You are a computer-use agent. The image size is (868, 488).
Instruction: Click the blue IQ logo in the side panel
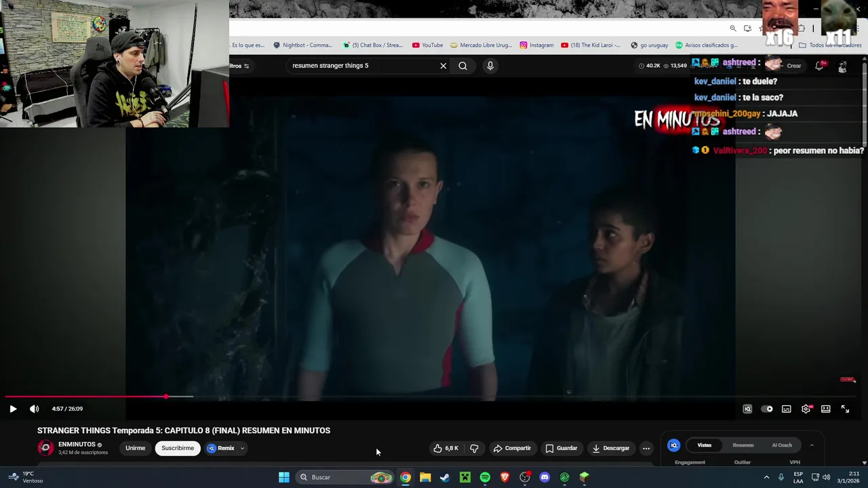click(x=673, y=445)
